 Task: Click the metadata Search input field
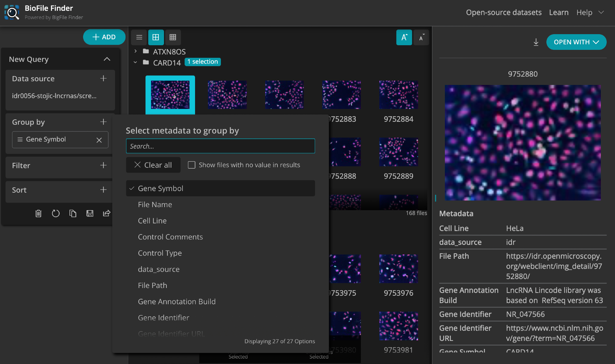point(220,146)
